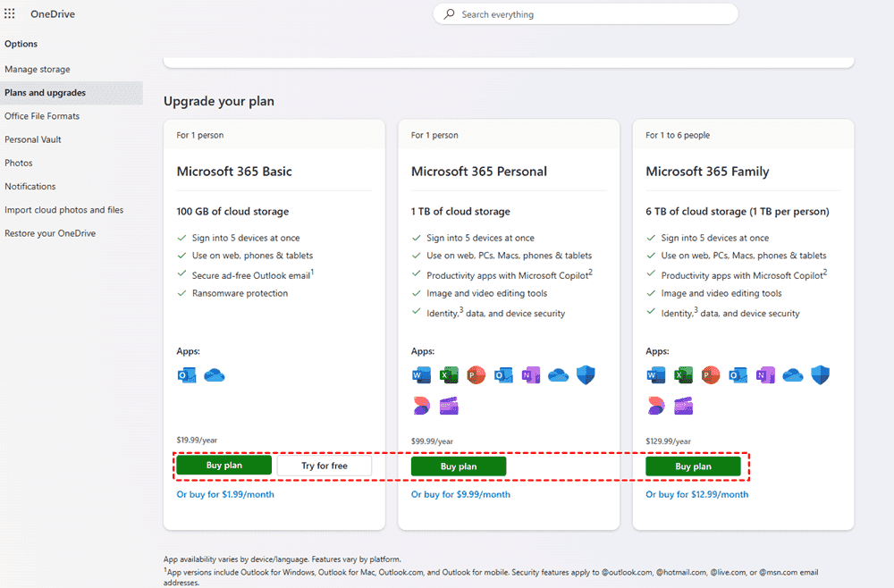894x588 pixels.
Task: Click Designer icon in Family plan apps
Action: click(x=655, y=406)
